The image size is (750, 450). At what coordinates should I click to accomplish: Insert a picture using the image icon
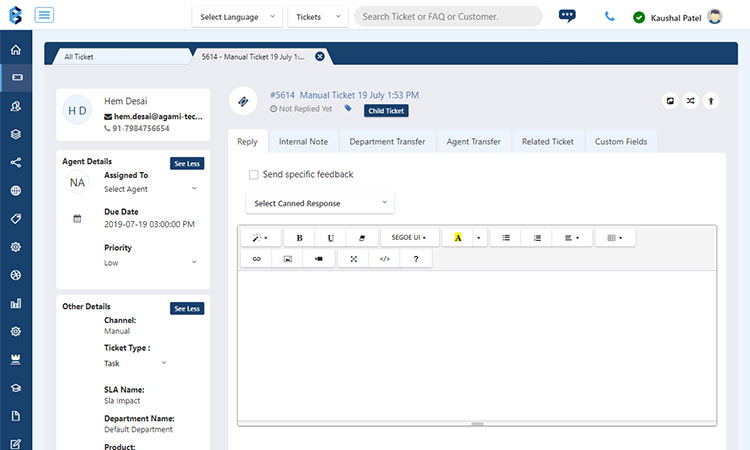point(287,259)
